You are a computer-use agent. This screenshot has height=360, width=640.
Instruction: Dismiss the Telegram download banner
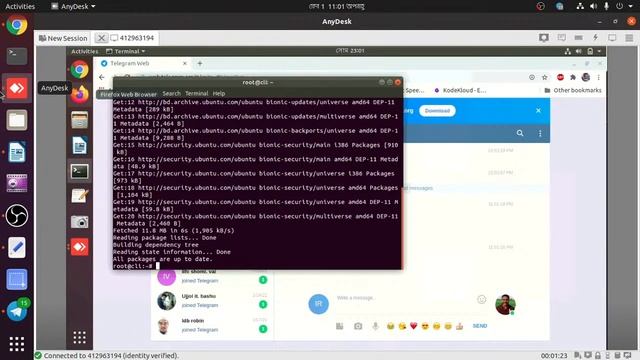538,111
